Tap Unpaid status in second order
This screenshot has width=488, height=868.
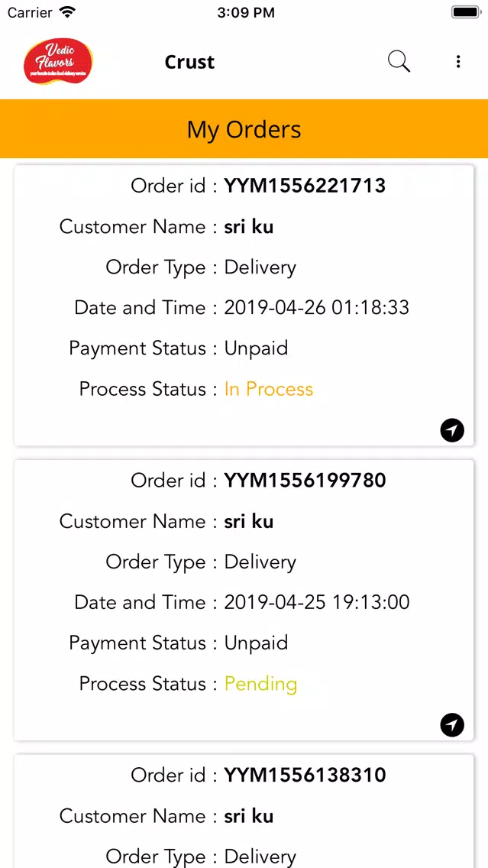tap(256, 643)
